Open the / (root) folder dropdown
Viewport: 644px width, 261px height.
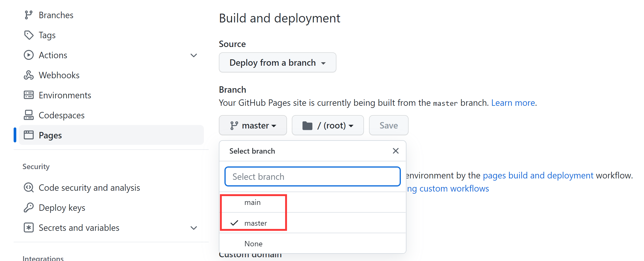pyautogui.click(x=328, y=125)
